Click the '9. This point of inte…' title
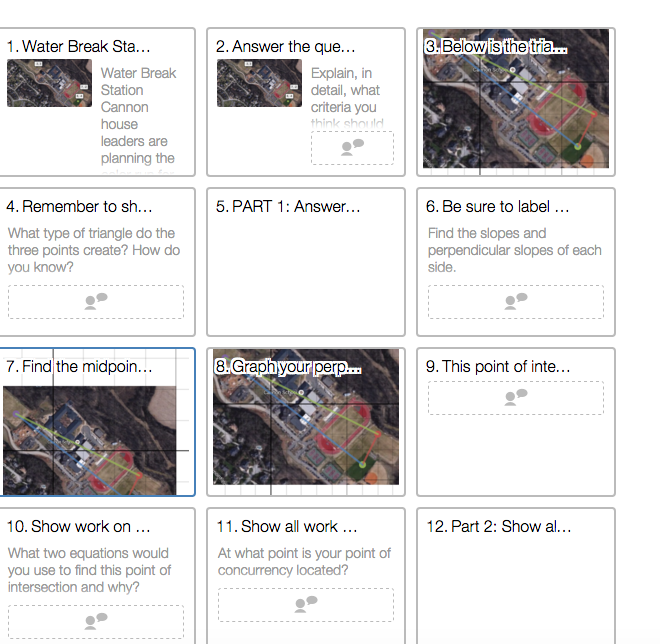This screenshot has height=644, width=660. (498, 367)
